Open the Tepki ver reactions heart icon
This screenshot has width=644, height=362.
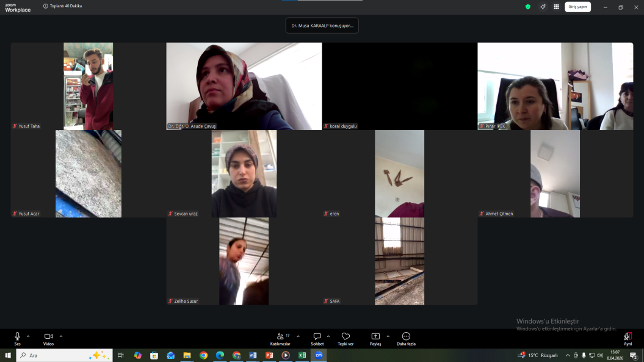point(346,336)
